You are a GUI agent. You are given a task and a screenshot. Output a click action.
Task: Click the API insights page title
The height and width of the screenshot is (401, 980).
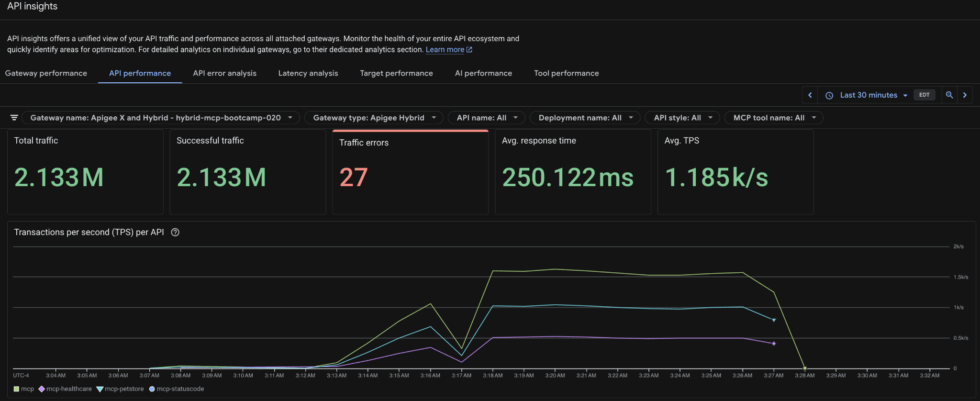click(x=32, y=6)
